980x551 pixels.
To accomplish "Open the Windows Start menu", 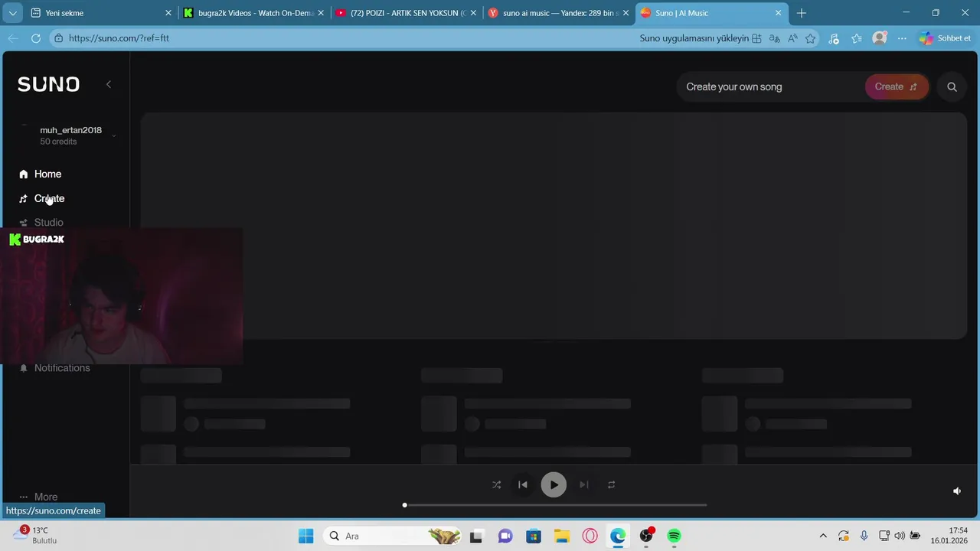I will tap(305, 536).
